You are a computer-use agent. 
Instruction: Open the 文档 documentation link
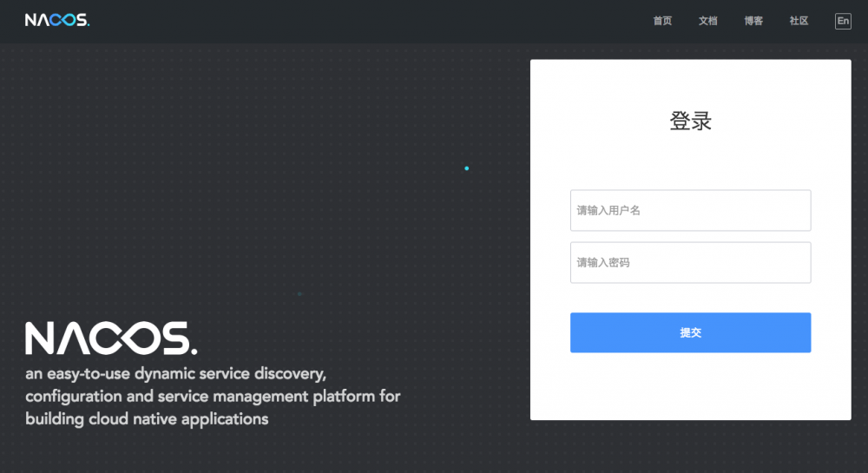(707, 21)
